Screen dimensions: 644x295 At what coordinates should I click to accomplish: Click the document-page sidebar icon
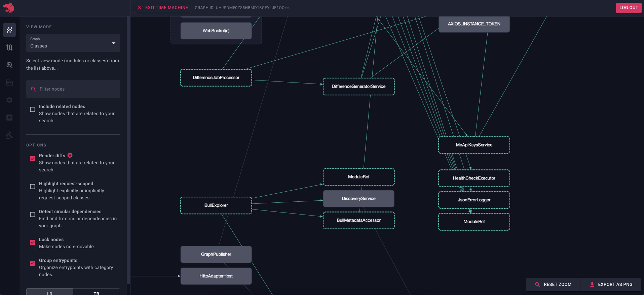[x=9, y=118]
